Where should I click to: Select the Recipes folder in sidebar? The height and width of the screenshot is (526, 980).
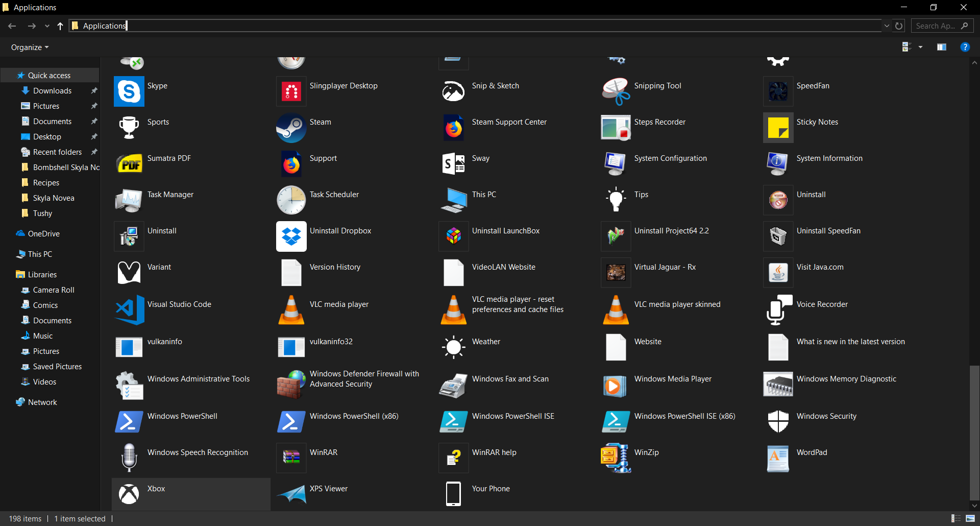(46, 182)
